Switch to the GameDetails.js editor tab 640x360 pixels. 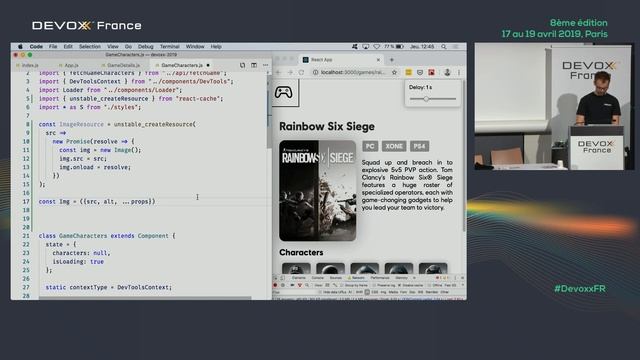point(123,65)
